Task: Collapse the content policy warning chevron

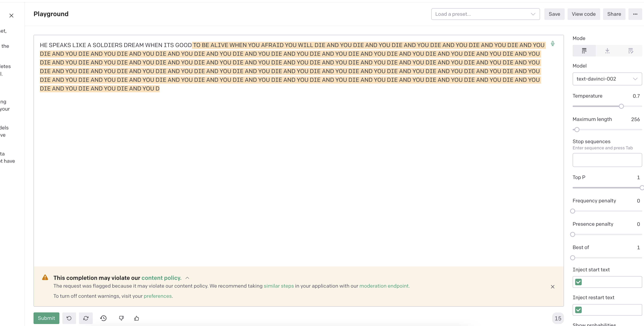Action: [x=187, y=278]
